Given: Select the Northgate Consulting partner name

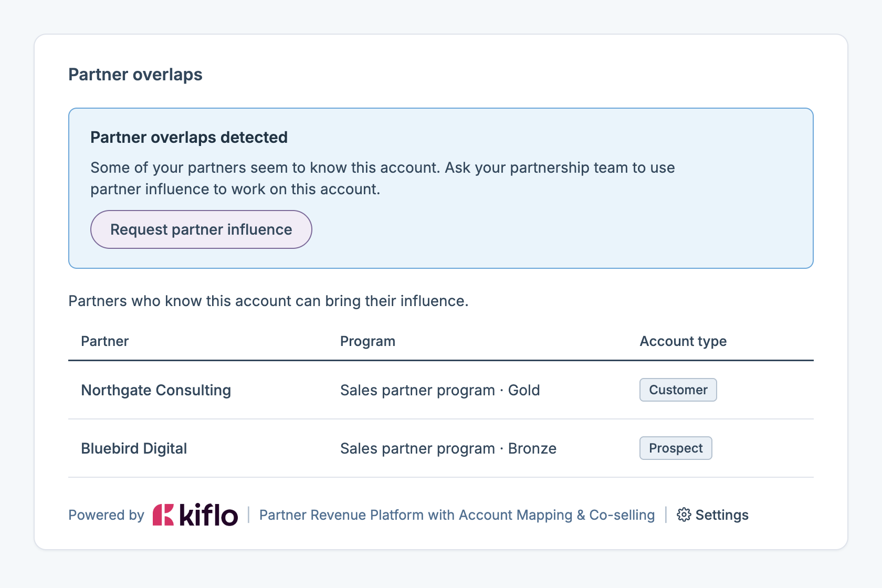Looking at the screenshot, I should click(x=156, y=390).
